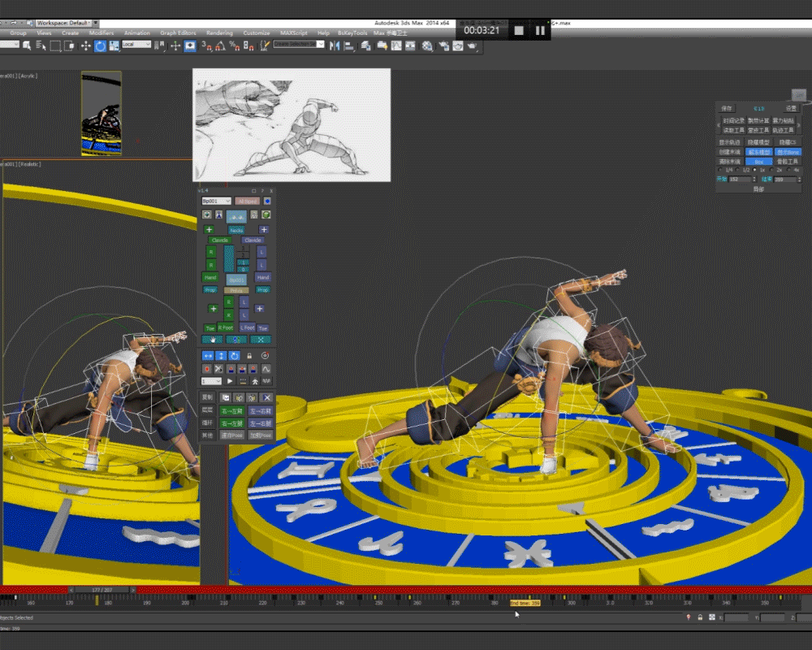Click the Align tool icon

click(349, 45)
